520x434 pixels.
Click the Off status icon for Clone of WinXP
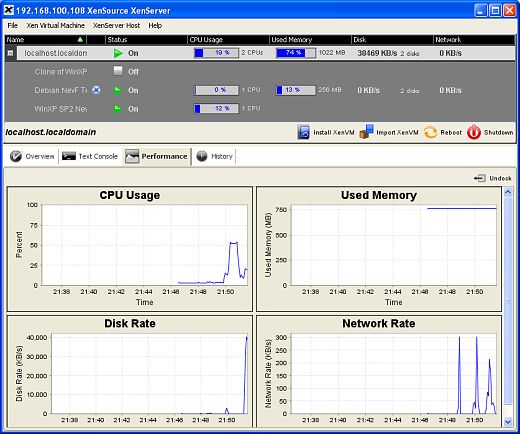(x=118, y=71)
